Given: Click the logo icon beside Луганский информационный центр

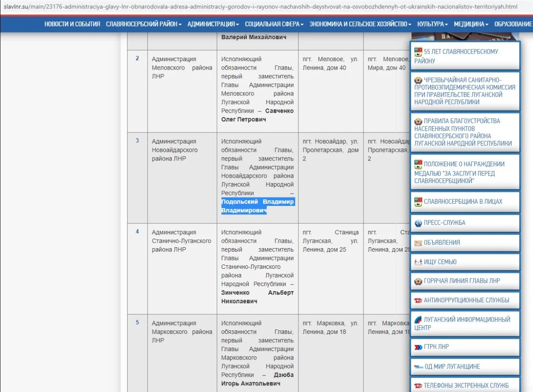Looking at the screenshot, I should pos(418,319).
